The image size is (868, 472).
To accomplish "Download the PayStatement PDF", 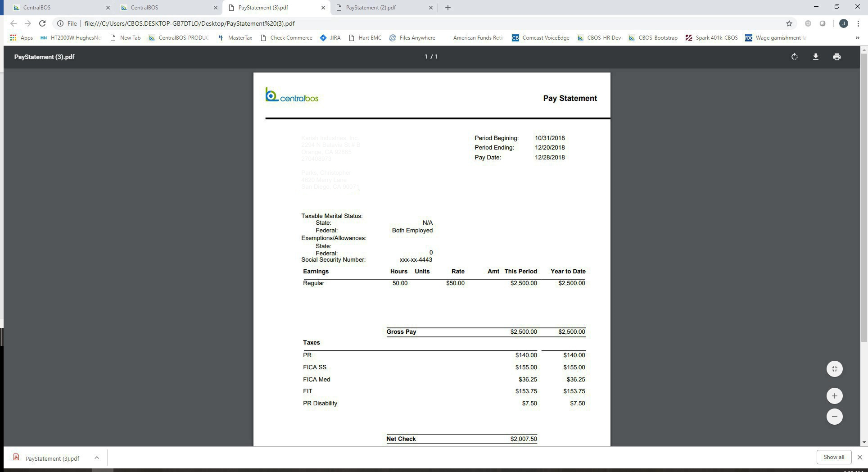I will tap(815, 57).
